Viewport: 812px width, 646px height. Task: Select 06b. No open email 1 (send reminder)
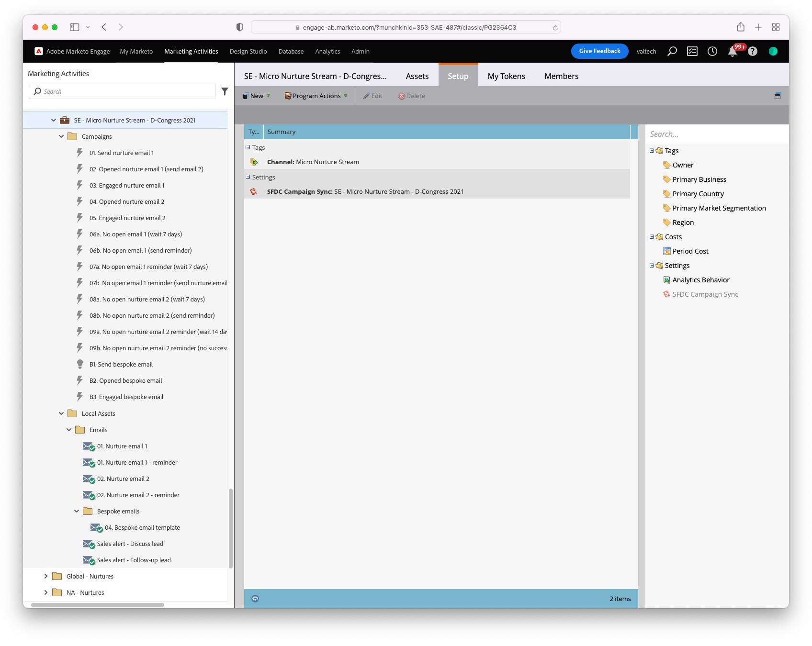[x=141, y=250]
